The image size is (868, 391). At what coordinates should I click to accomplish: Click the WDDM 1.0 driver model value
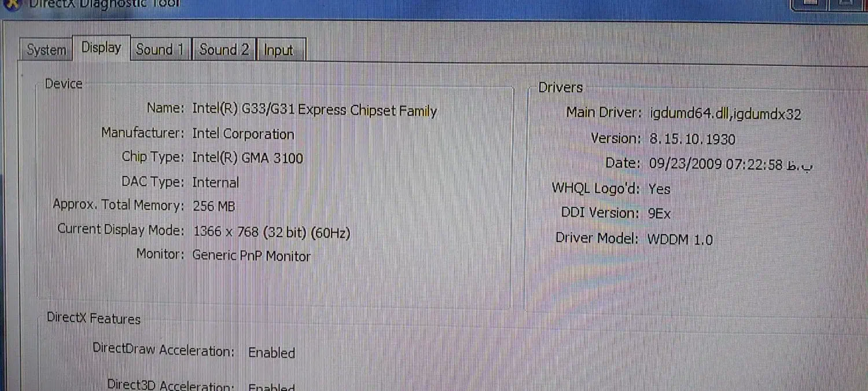(x=680, y=239)
